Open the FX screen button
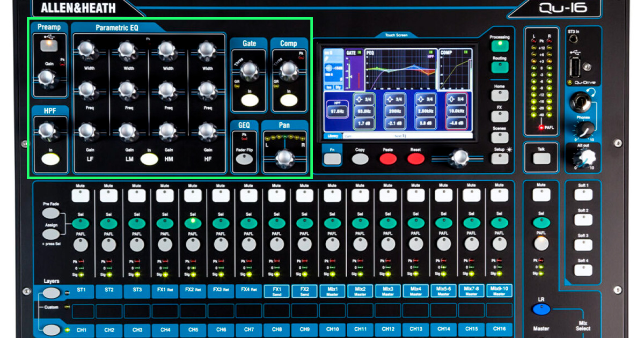 coord(500,116)
